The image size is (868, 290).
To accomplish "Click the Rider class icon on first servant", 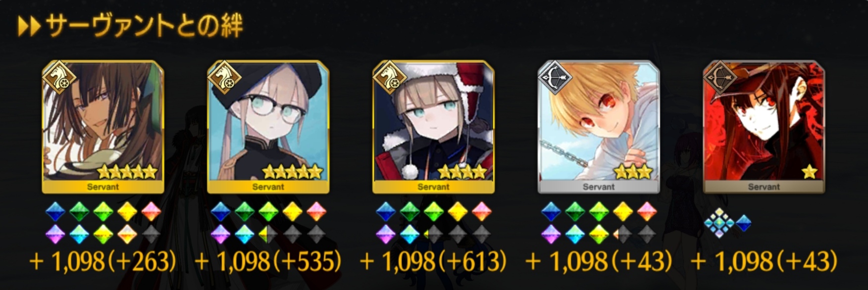I will click(59, 77).
